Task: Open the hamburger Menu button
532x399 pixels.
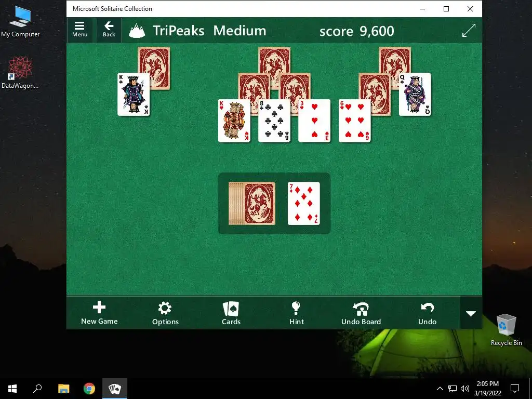Action: [79, 30]
